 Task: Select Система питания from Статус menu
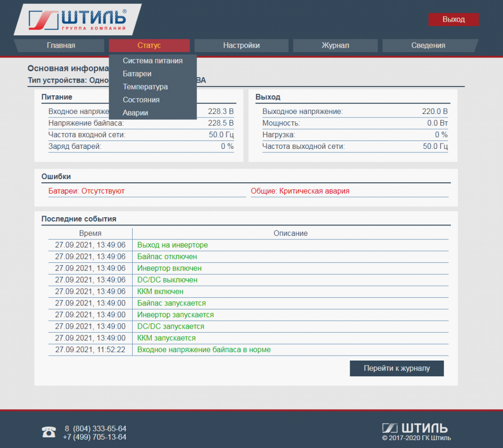[x=153, y=61]
